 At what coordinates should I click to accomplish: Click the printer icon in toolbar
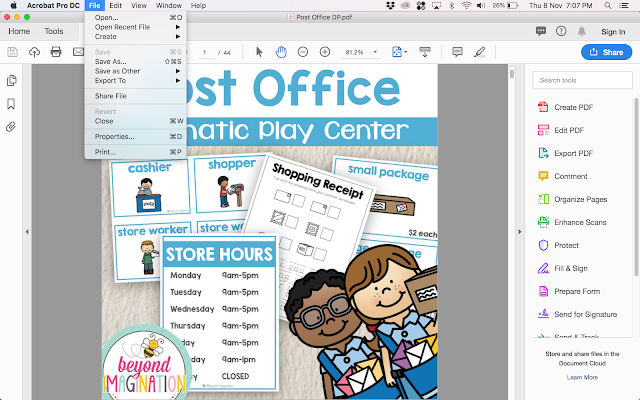(x=56, y=52)
